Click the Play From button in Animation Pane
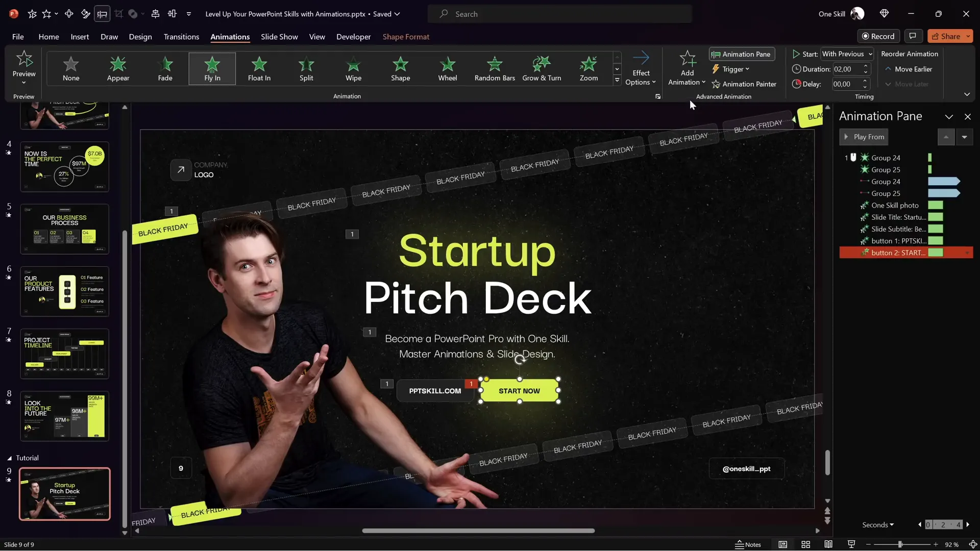980x551 pixels. 864,137
